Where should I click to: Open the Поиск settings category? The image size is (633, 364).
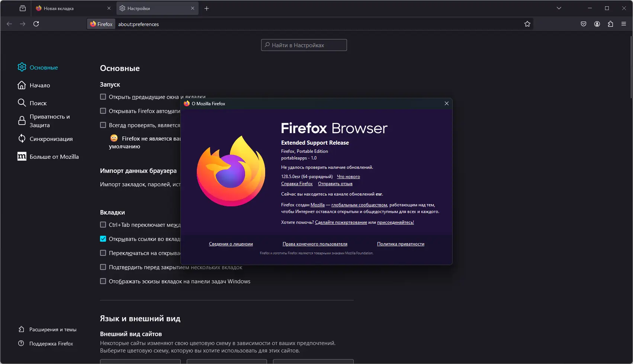click(x=32, y=103)
